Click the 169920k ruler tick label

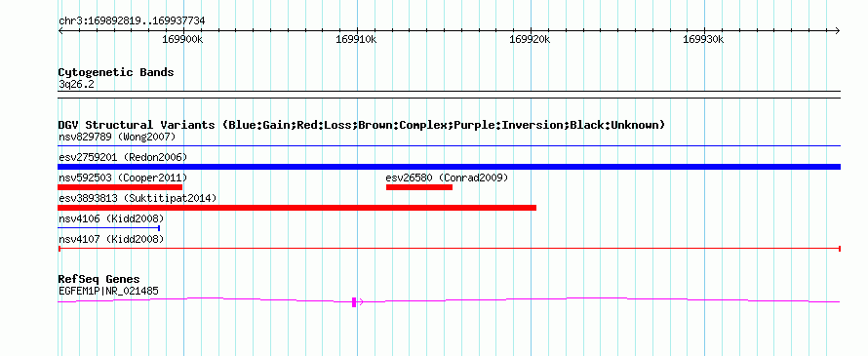530,39
